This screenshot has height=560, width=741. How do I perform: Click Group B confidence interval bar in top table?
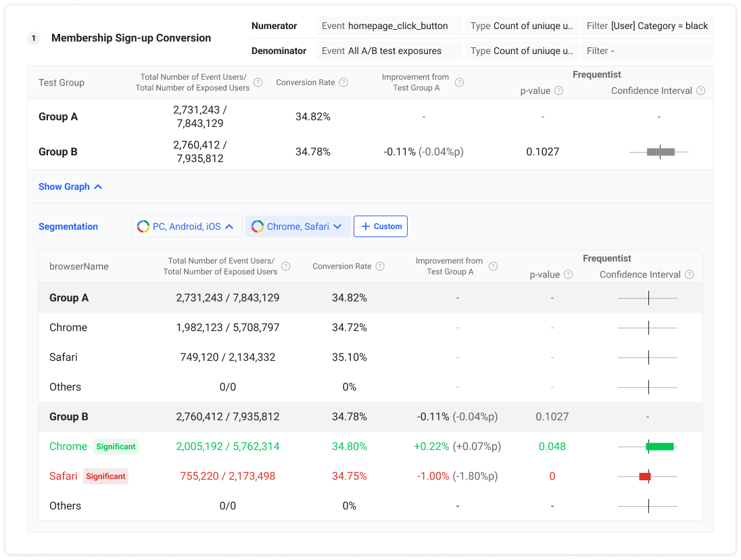661,152
